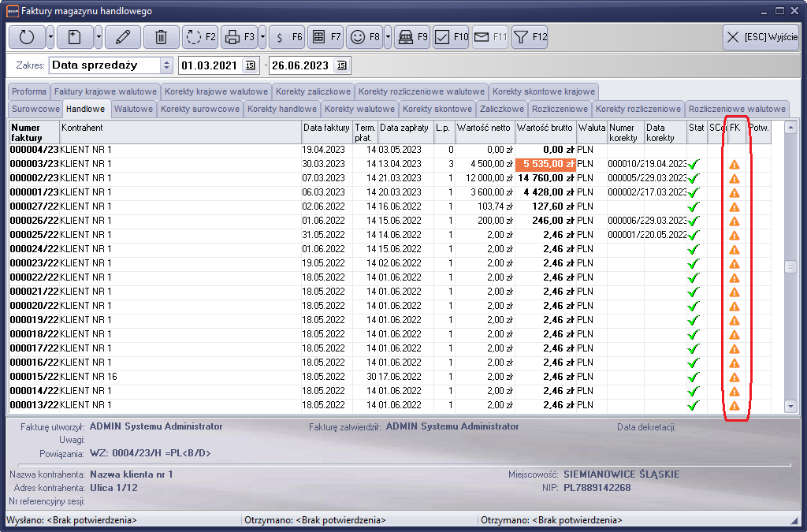Click the checkmark F10 toolbar button
807x532 pixels.
click(x=452, y=37)
